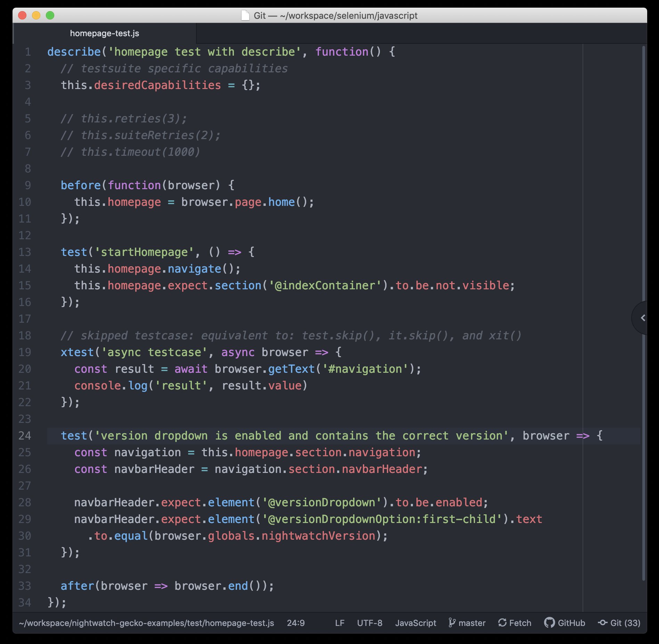Click 'visible' on line 15
The height and width of the screenshot is (644, 659).
[486, 285]
